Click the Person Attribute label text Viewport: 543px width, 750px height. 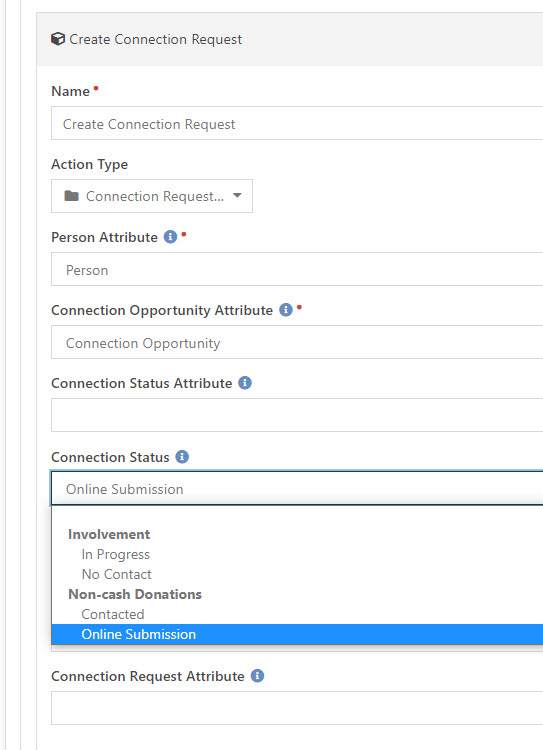(x=104, y=237)
